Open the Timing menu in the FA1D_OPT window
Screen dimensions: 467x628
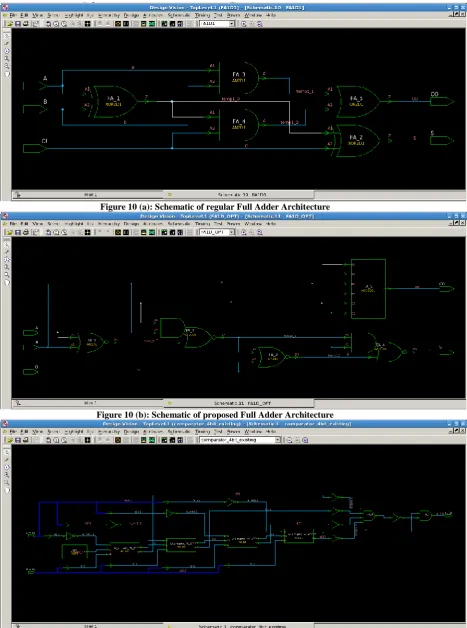pyautogui.click(x=202, y=223)
